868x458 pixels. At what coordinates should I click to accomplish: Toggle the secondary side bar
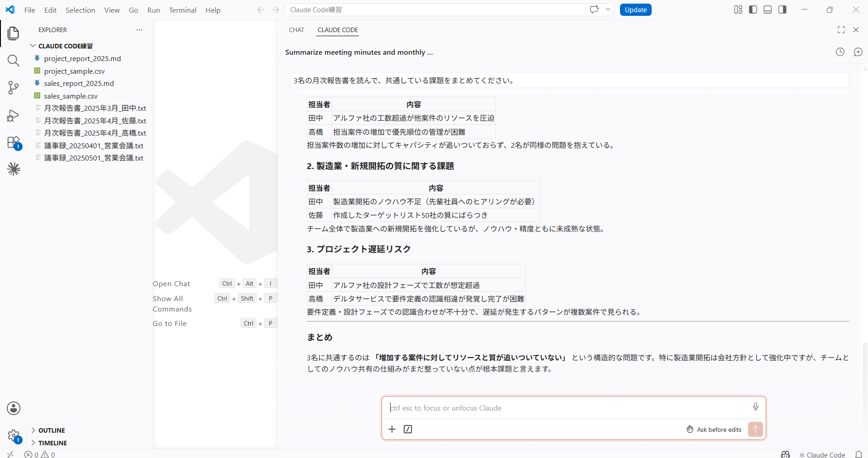tap(782, 9)
